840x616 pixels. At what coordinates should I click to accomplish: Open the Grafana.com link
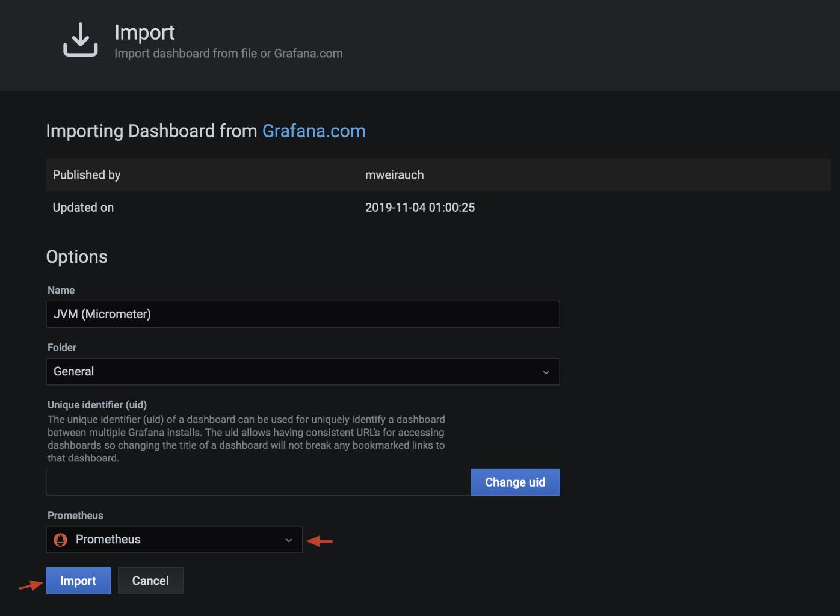[313, 131]
